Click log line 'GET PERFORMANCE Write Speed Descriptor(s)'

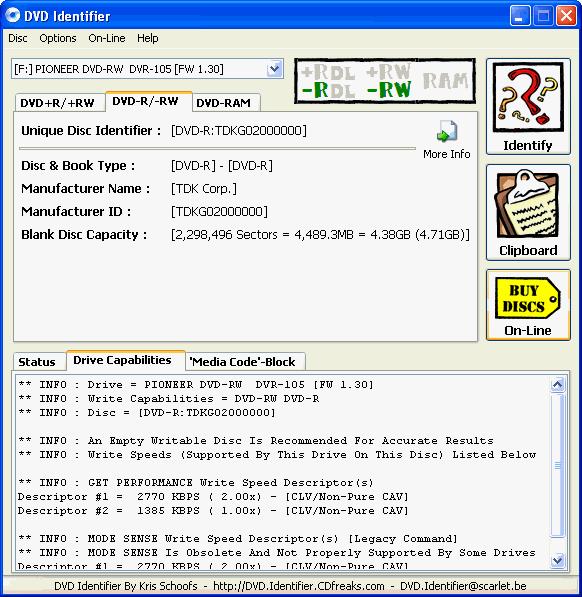[x=196, y=482]
